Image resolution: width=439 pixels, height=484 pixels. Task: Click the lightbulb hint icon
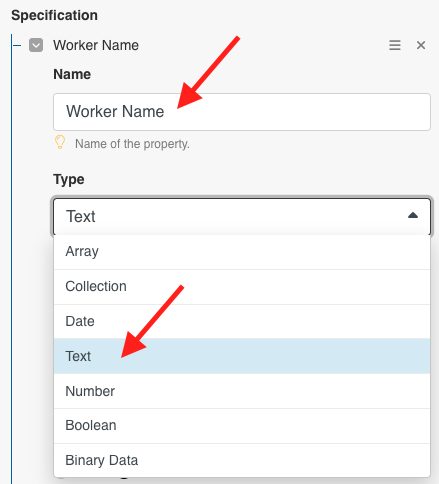60,142
